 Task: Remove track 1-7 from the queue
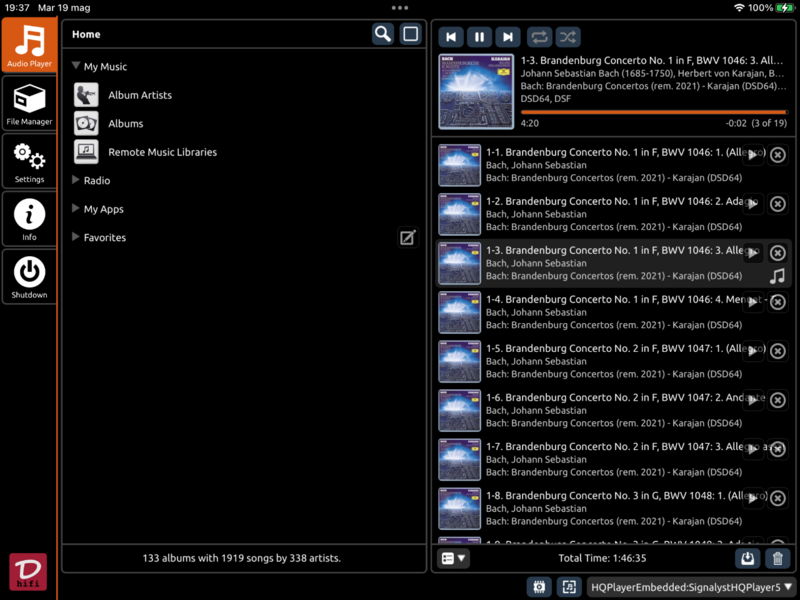tap(778, 448)
